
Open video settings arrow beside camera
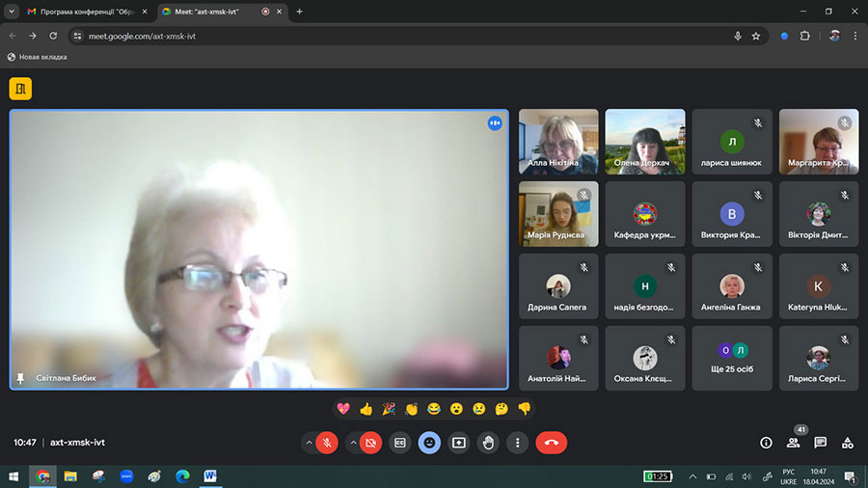pos(353,443)
